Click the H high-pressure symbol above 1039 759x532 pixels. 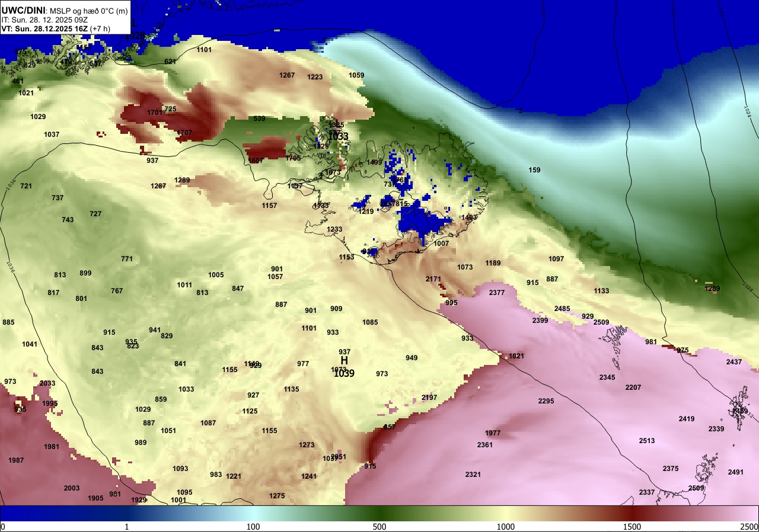coord(344,360)
